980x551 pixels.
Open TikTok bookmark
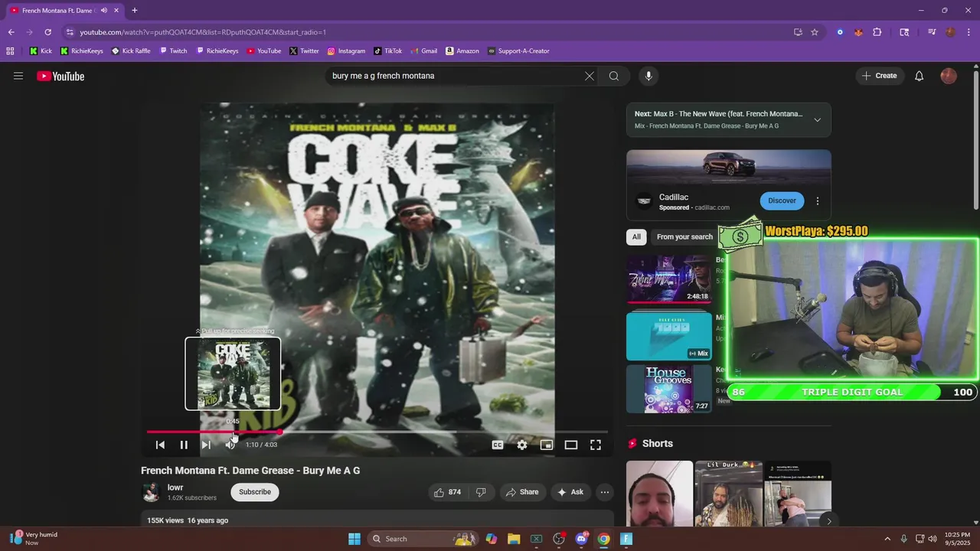pyautogui.click(x=387, y=51)
